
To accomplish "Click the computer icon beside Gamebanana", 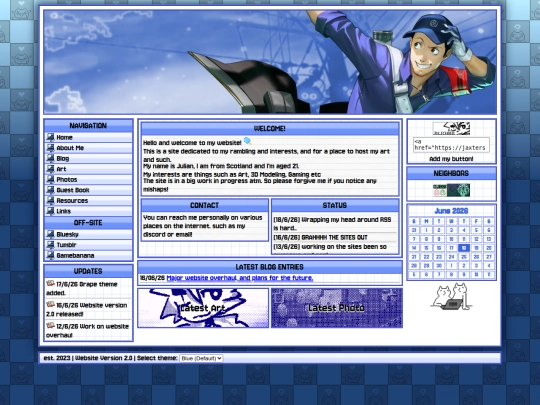I will pyautogui.click(x=50, y=255).
